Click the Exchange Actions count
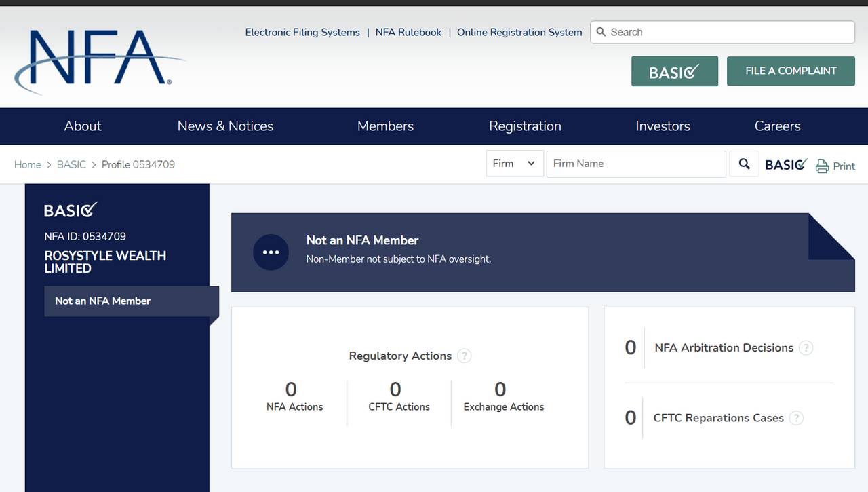The height and width of the screenshot is (492, 868). 500,389
